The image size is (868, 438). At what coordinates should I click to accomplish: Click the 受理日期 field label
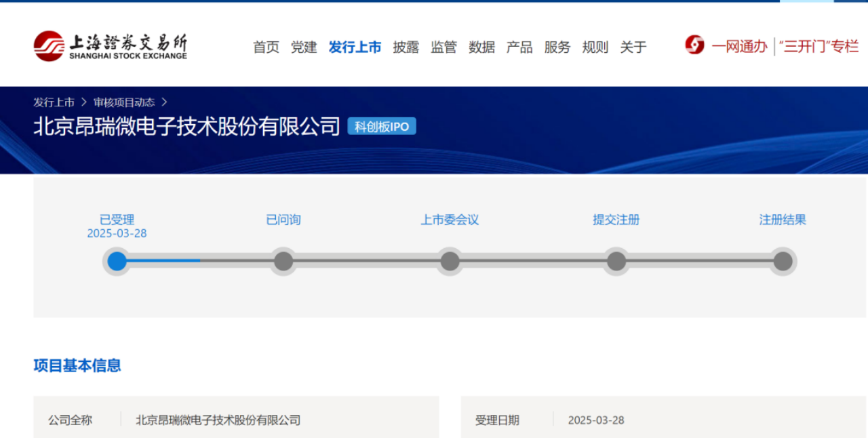pos(497,420)
